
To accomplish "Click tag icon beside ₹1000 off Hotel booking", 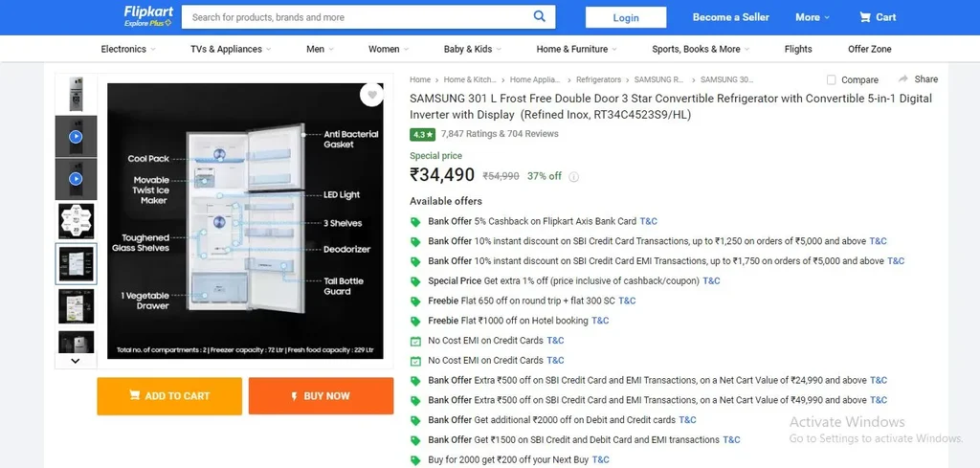I will [x=415, y=322].
